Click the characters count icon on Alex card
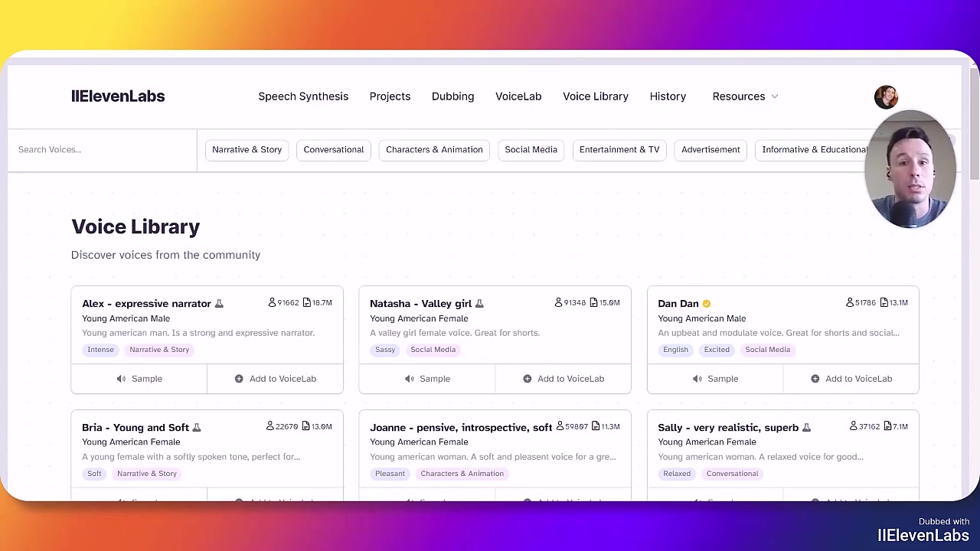The height and width of the screenshot is (551, 980). (x=306, y=302)
